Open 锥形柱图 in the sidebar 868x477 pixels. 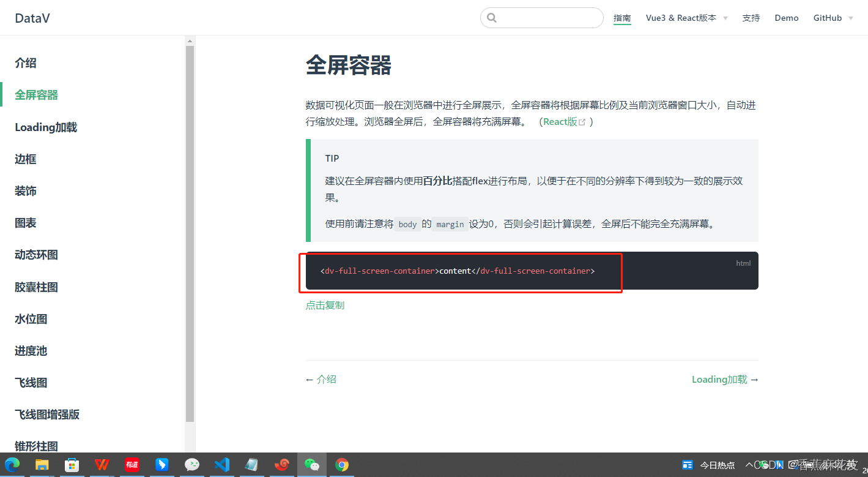37,446
